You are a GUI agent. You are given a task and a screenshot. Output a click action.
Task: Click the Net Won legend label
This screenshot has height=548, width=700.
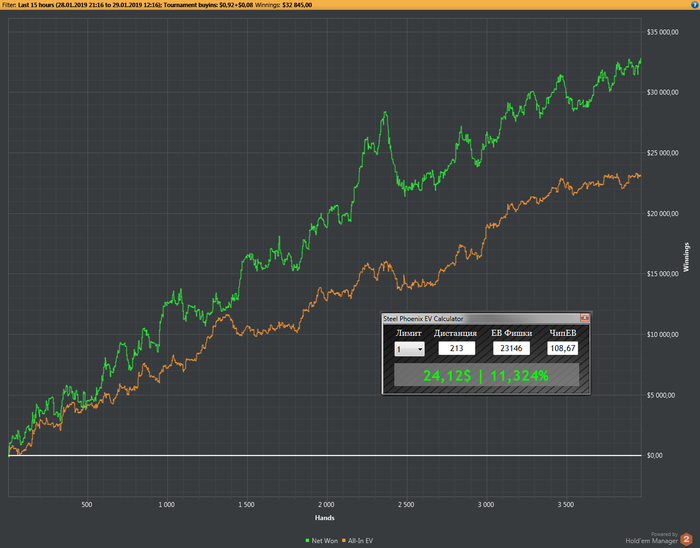[325, 540]
